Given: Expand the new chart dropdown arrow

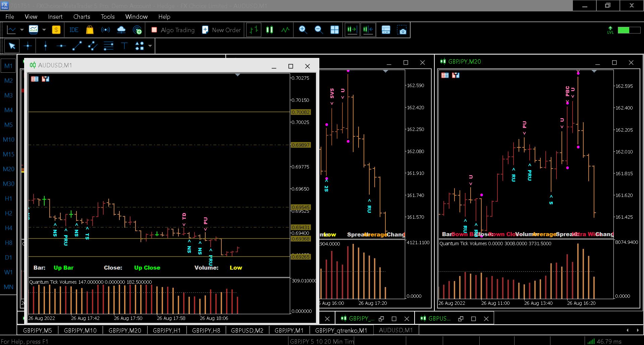Looking at the screenshot, I should [x=22, y=30].
